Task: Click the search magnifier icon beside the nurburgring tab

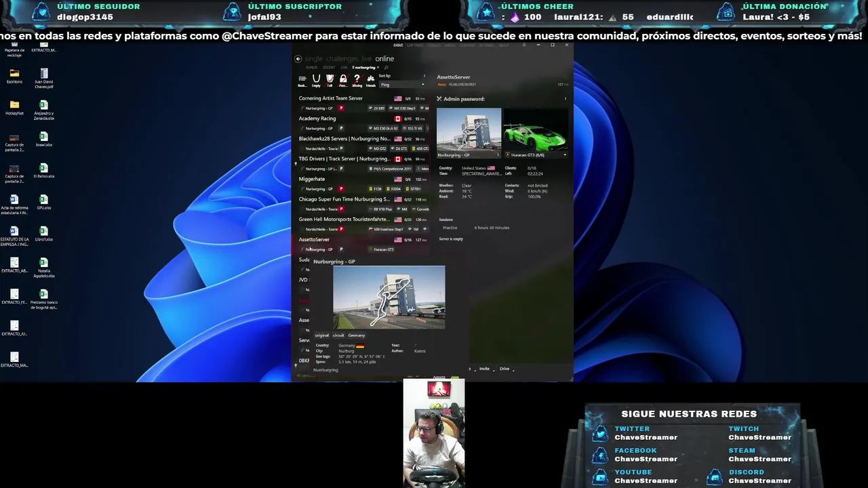Action: coord(386,67)
